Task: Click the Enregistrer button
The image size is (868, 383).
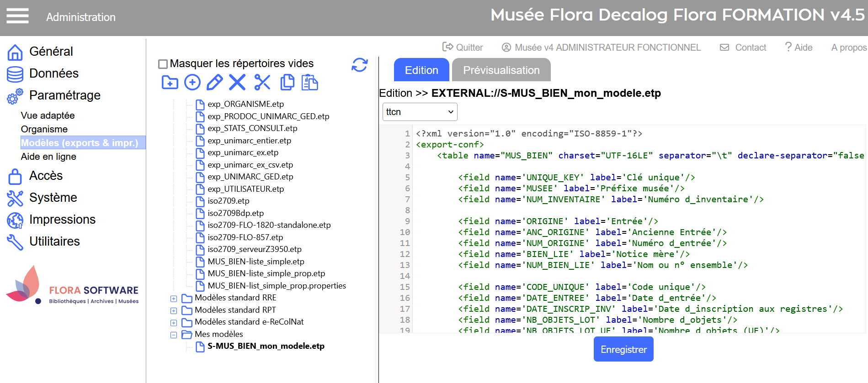Action: (x=623, y=349)
